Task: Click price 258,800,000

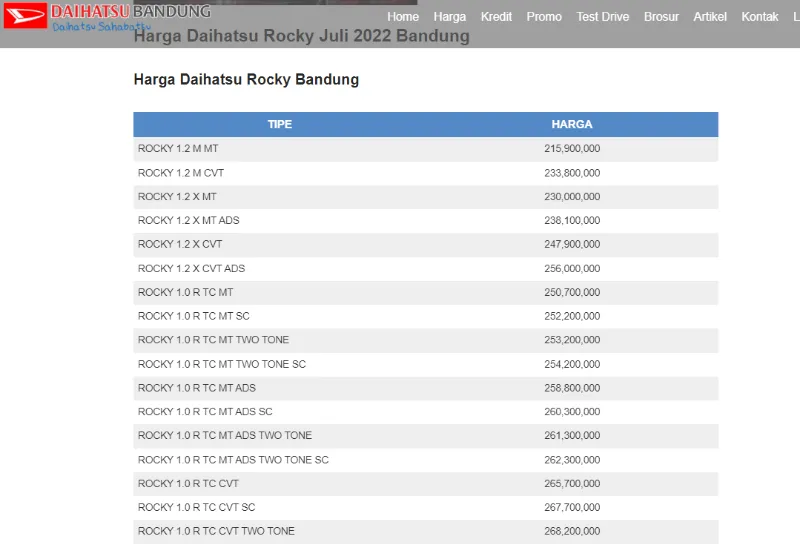Action: [x=572, y=388]
